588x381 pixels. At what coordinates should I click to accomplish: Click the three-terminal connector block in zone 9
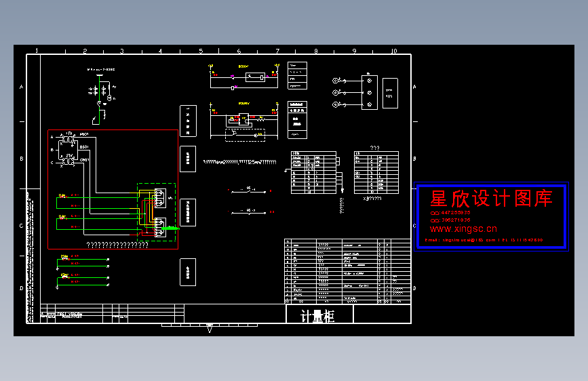click(x=370, y=93)
